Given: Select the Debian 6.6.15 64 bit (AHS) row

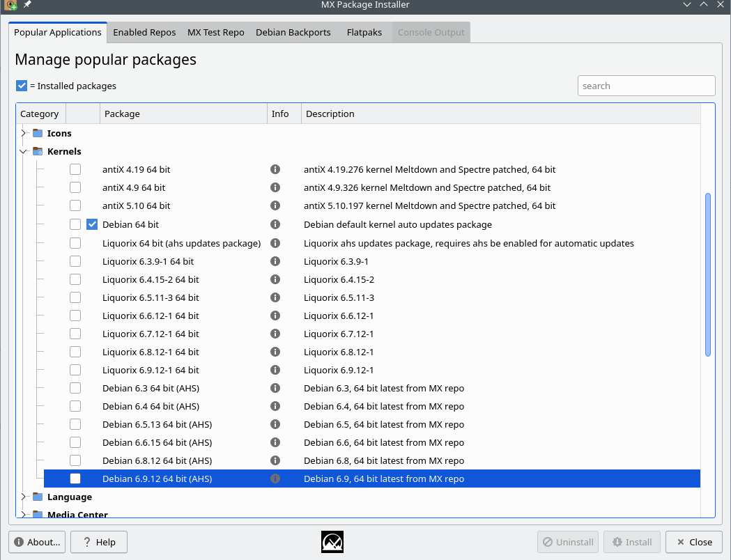Looking at the screenshot, I should pyautogui.click(x=372, y=442).
